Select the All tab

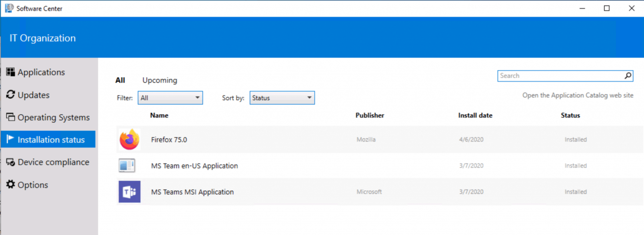(120, 80)
